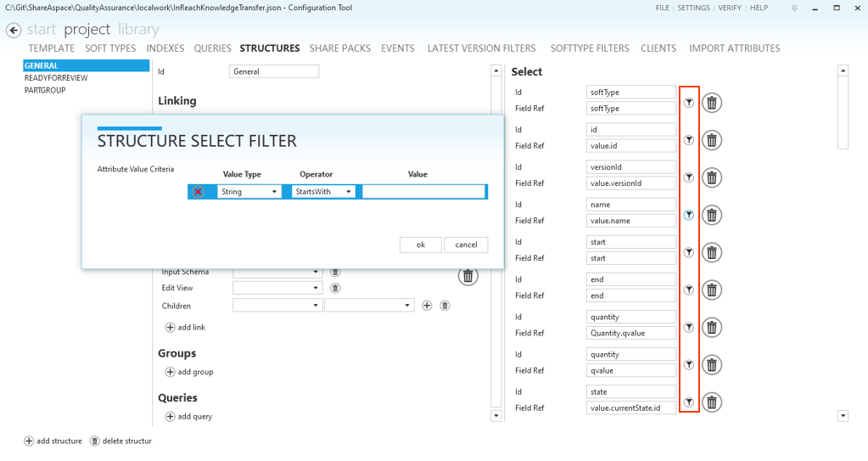Viewport: 868px width, 461px height.
Task: Click add query
Action: click(188, 417)
